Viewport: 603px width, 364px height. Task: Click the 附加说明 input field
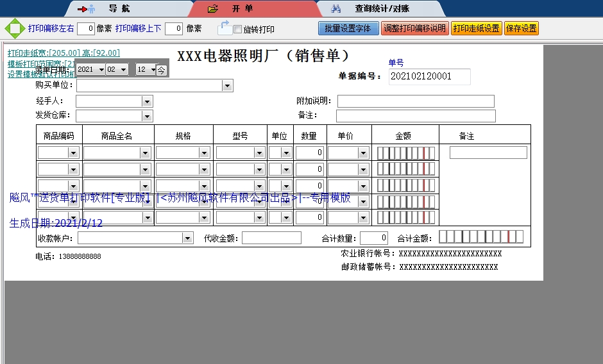coord(416,101)
